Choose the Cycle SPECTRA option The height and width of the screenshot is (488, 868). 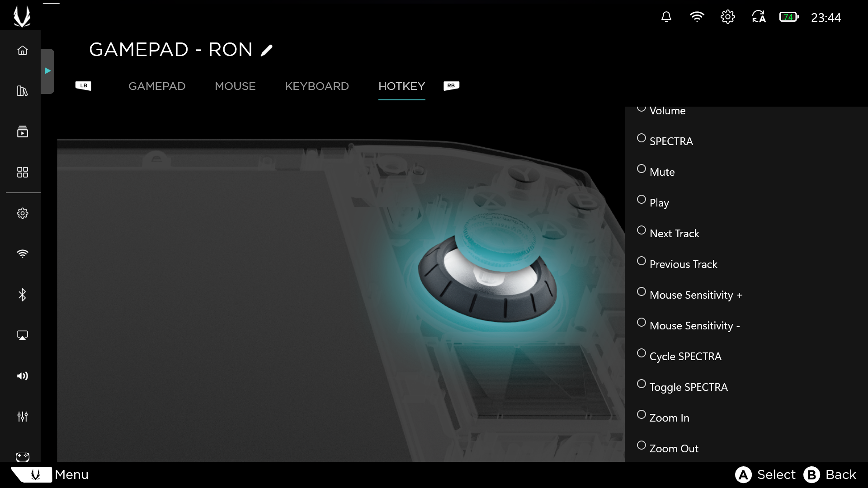(679, 356)
